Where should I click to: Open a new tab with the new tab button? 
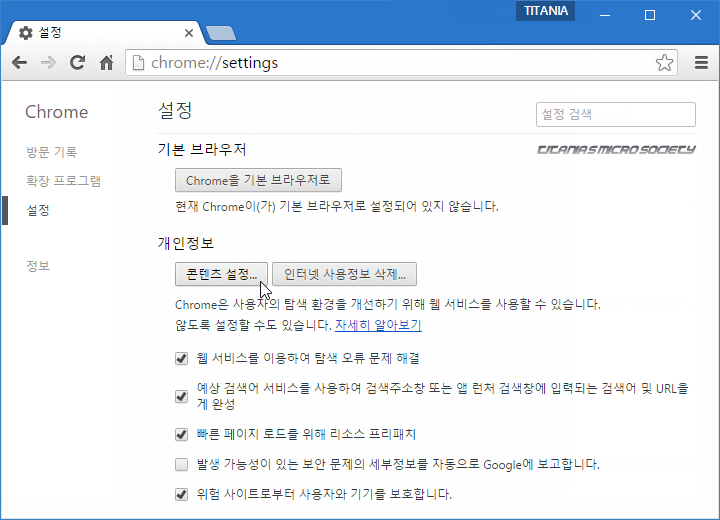(221, 33)
